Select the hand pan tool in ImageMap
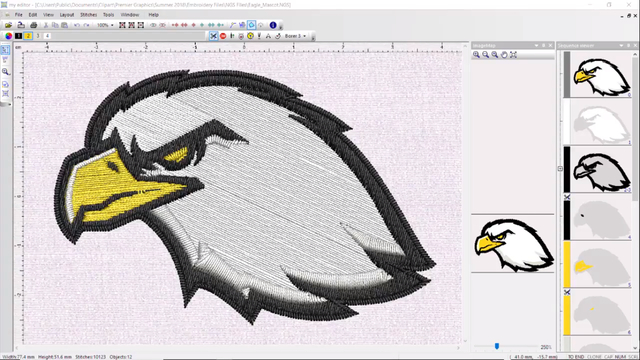This screenshot has height=360, width=640. coord(504,55)
